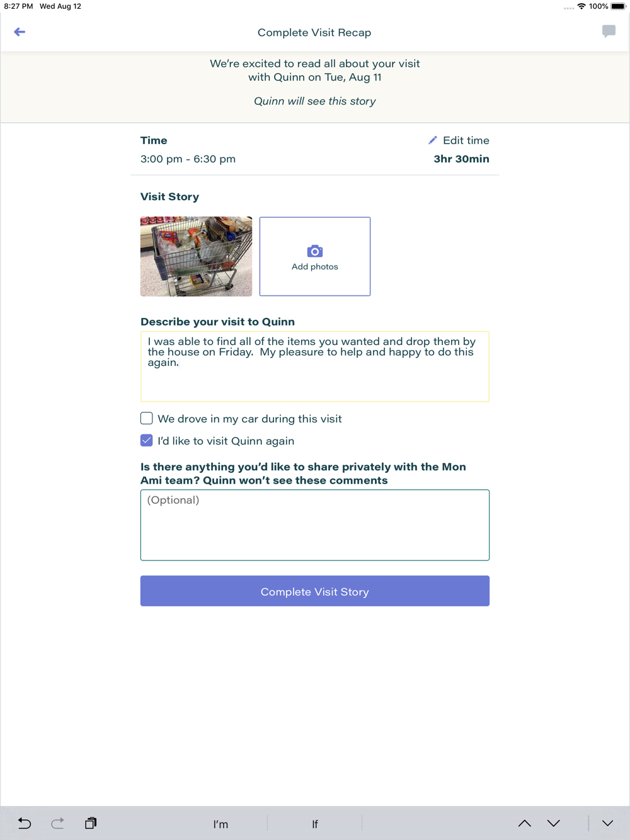Tap the clipboard paste icon
Image resolution: width=630 pixels, height=840 pixels.
click(91, 823)
